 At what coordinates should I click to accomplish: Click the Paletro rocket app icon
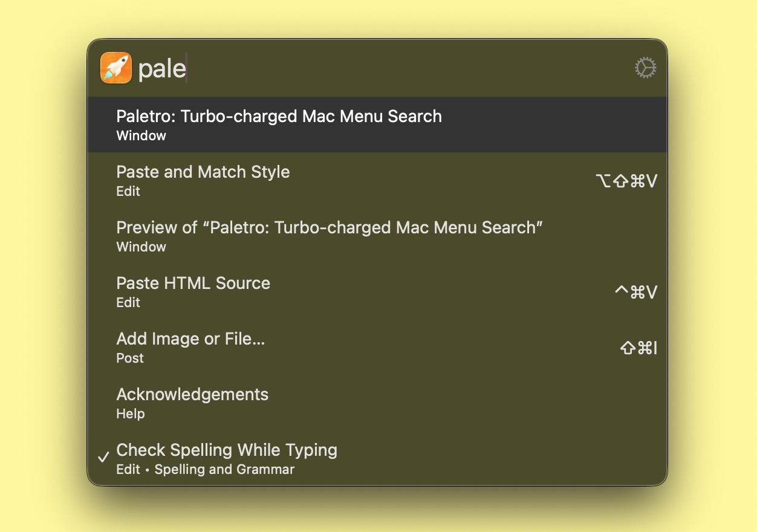pos(116,68)
